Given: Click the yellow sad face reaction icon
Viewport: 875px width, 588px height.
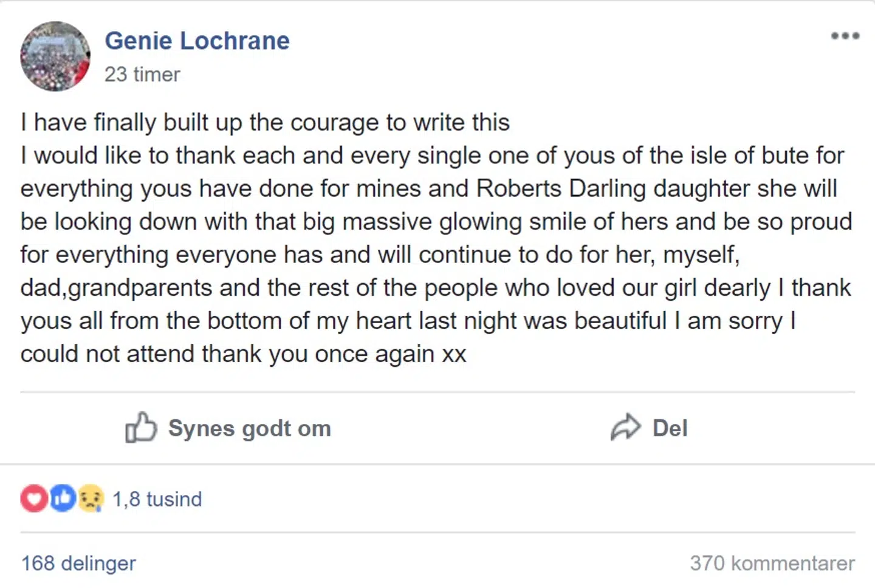Looking at the screenshot, I should point(91,499).
